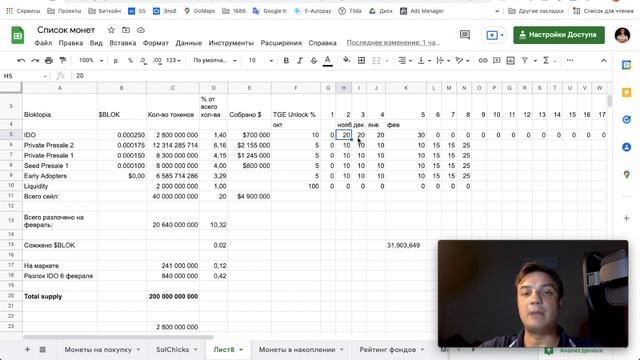This screenshot has width=640, height=360.
Task: Open the comment history
Action: 465,35
